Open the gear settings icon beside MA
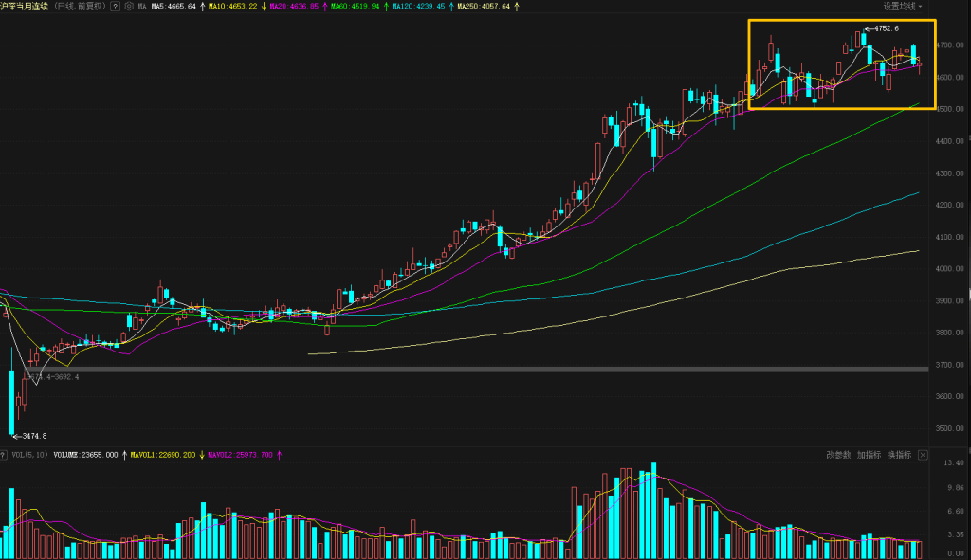Image resolution: width=971 pixels, height=560 pixels. pos(129,6)
